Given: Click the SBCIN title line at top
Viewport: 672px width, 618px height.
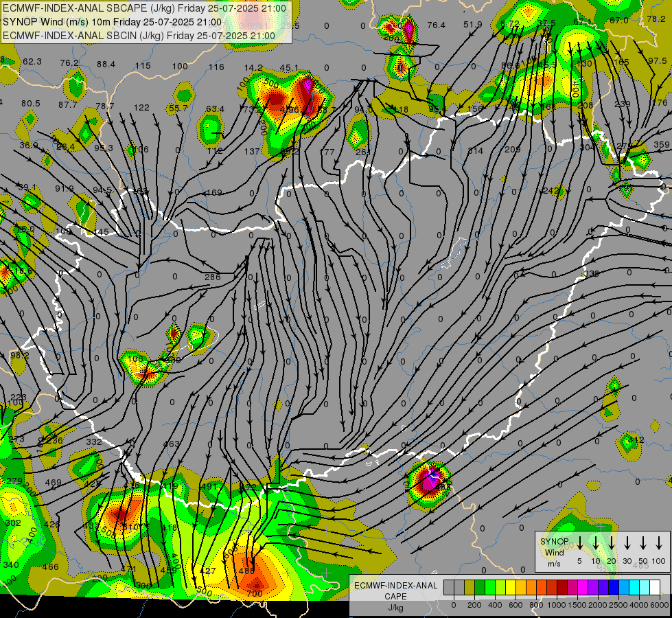Looking at the screenshot, I should point(139,36).
